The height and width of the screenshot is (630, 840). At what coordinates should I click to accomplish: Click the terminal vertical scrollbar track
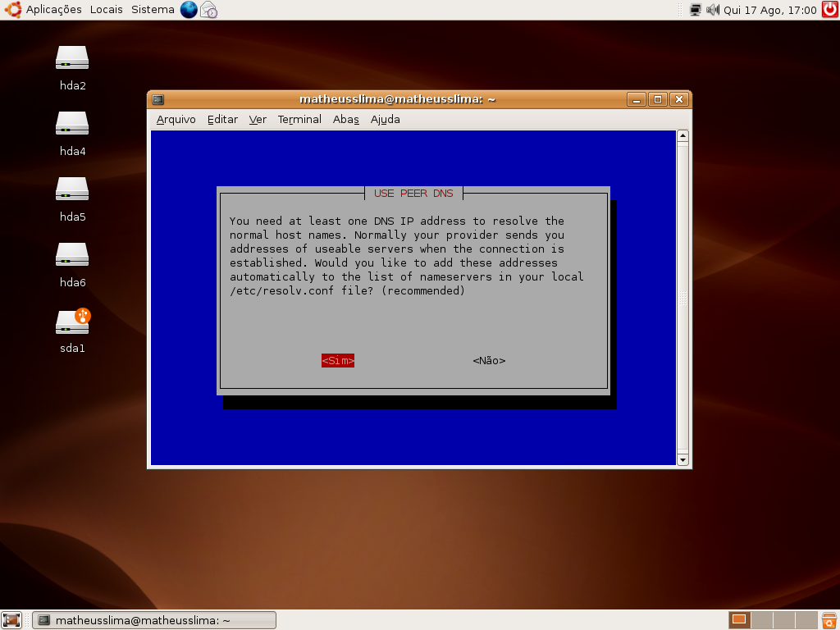pos(682,298)
